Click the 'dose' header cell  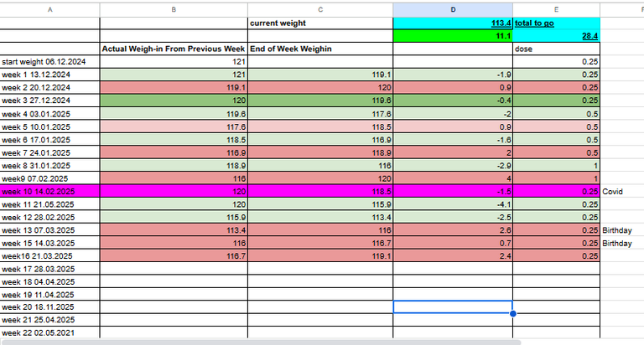(556, 49)
